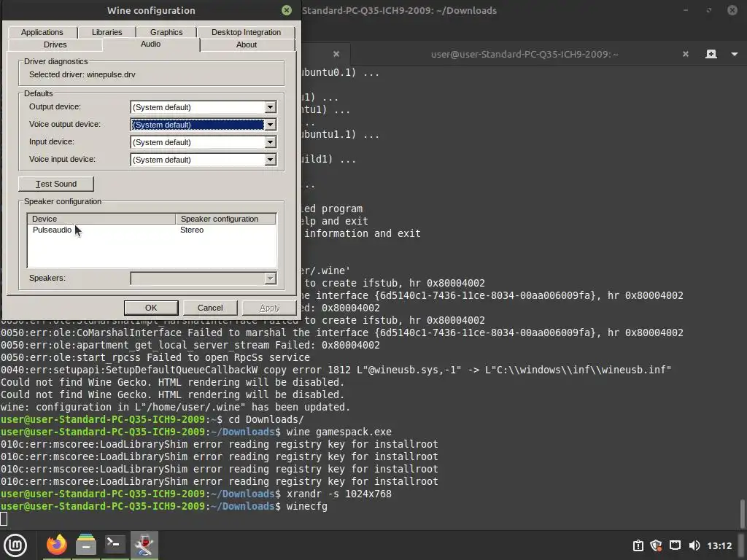This screenshot has height=560, width=747.
Task: Expand Voice output device dropdown
Action: 270,125
